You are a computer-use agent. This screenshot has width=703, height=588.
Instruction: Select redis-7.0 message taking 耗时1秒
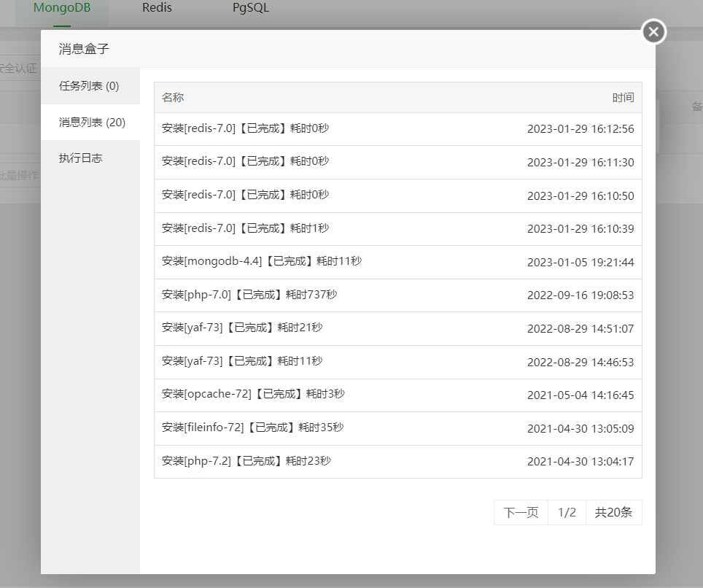pyautogui.click(x=398, y=229)
